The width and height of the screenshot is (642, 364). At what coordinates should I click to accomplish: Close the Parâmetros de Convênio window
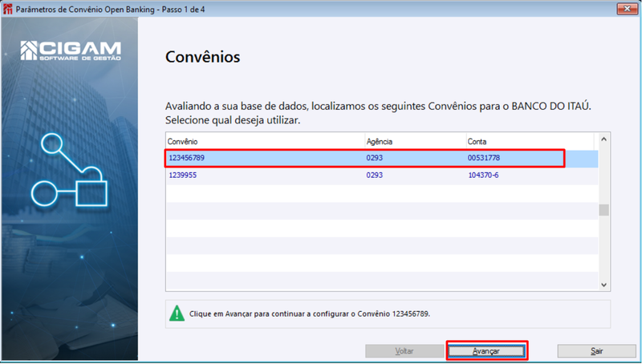(627, 9)
